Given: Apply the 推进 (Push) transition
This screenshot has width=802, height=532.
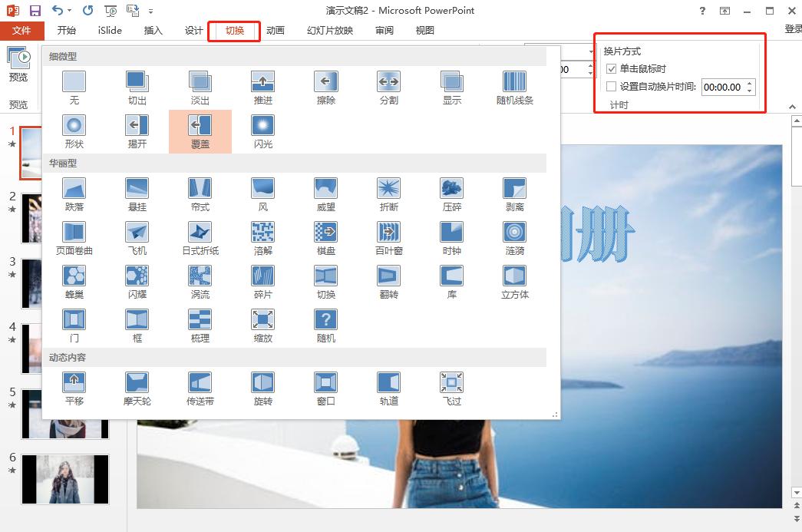Looking at the screenshot, I should click(263, 88).
